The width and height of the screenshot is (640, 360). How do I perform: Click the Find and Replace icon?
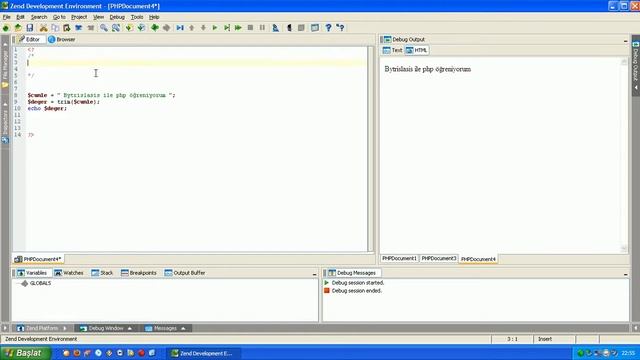[116, 28]
